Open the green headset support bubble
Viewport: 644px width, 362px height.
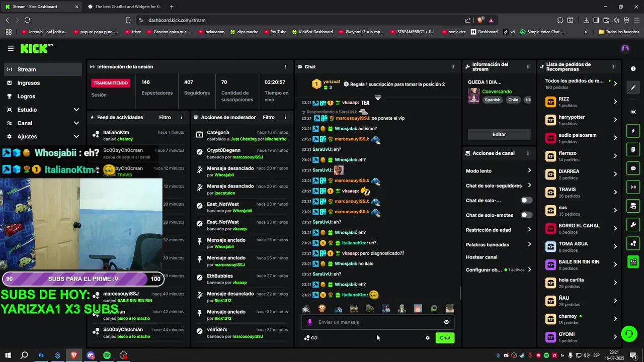coord(628,333)
